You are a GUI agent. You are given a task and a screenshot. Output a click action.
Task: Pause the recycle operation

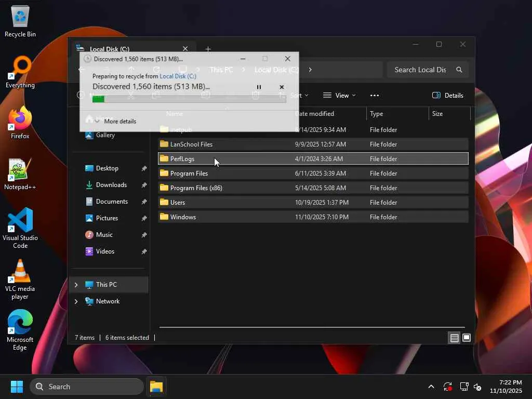click(259, 87)
